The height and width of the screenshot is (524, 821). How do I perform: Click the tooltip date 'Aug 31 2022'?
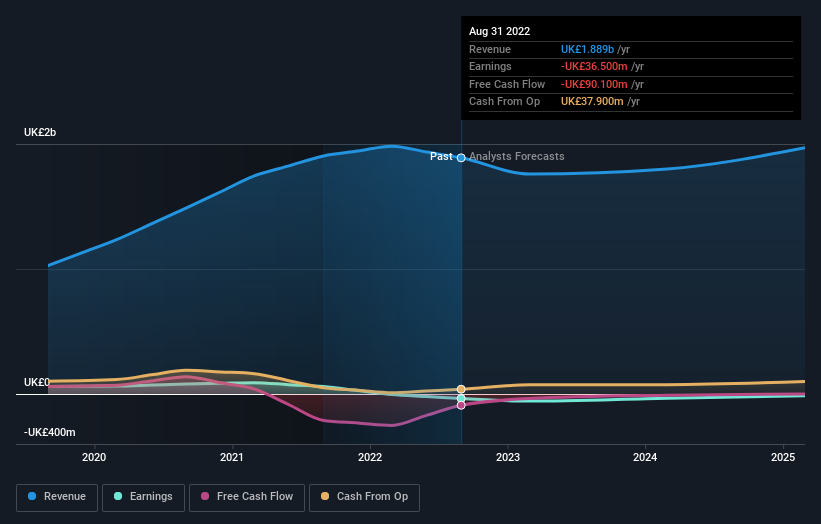[x=500, y=31]
